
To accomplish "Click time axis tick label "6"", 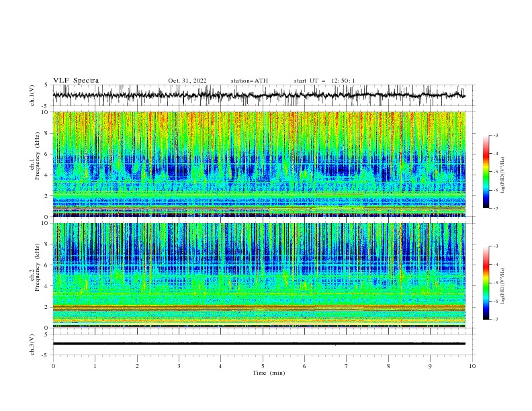I will point(304,366).
